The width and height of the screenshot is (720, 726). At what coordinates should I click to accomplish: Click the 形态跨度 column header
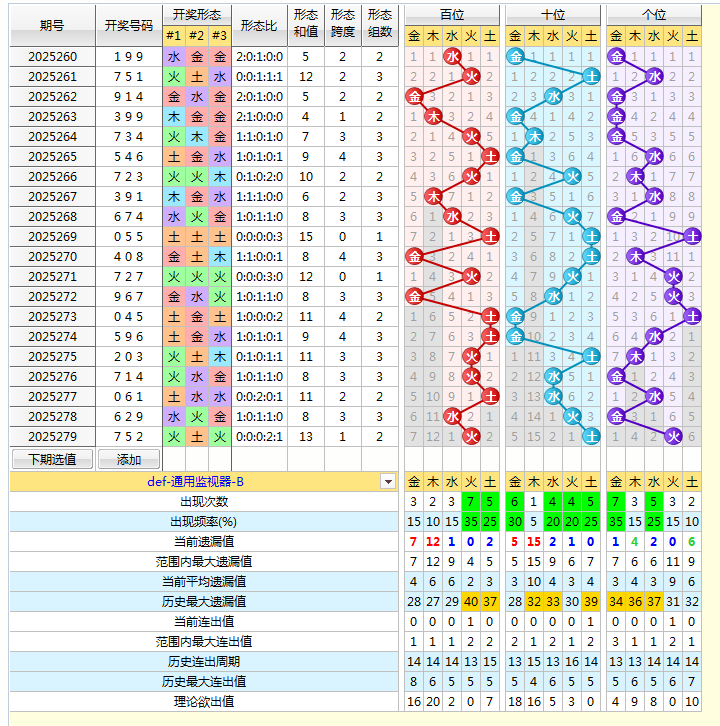click(x=343, y=25)
